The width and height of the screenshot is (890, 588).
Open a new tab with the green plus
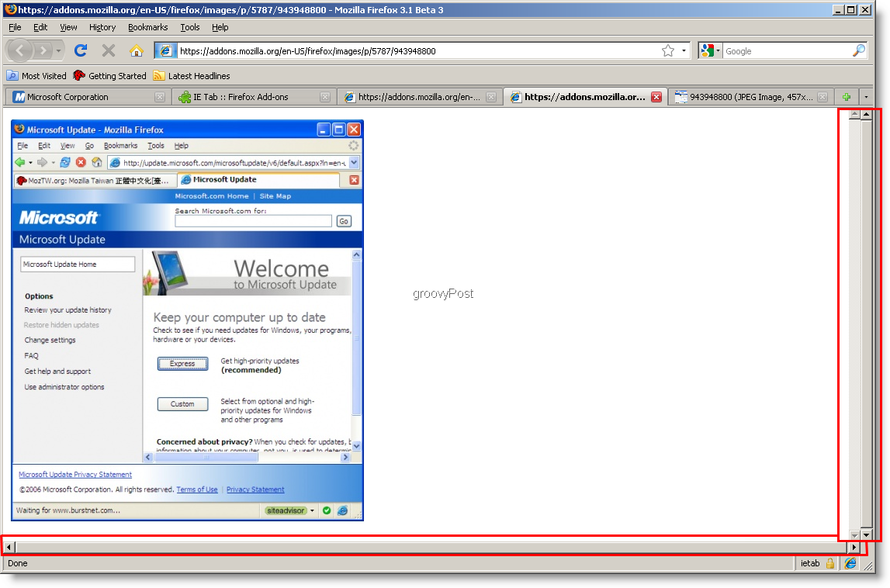[847, 97]
